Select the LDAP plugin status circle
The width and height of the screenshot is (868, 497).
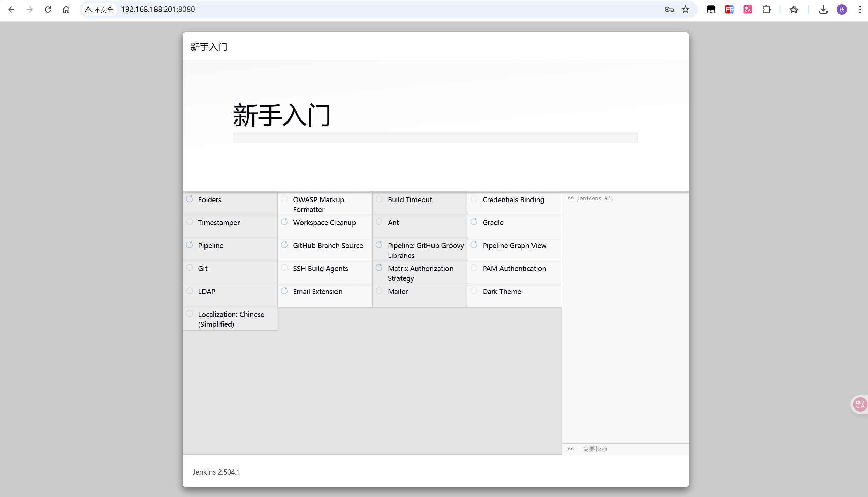point(190,291)
